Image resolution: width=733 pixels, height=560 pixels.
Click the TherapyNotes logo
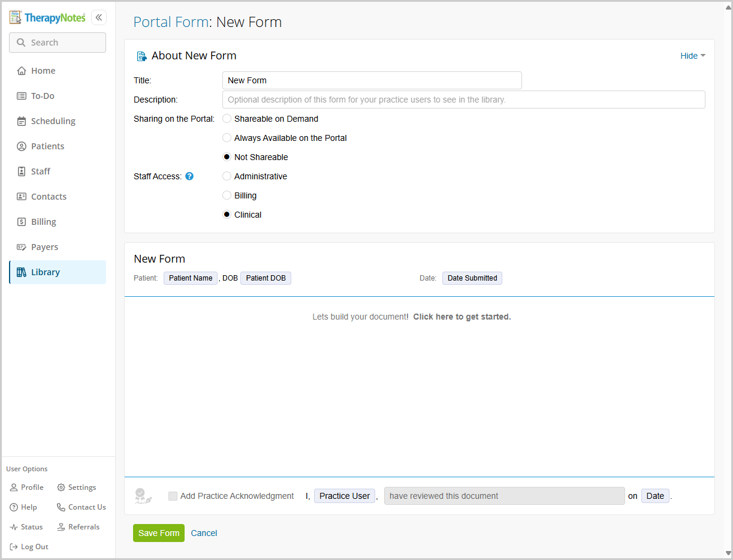[48, 17]
